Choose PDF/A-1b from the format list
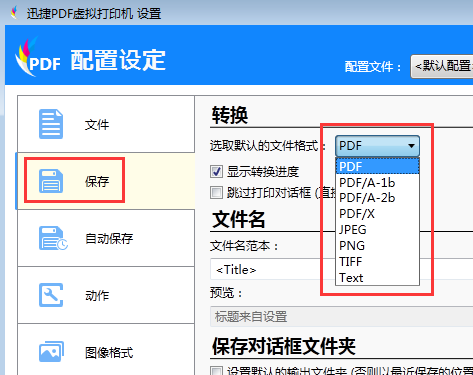Screen dimensions: 473x375 [377, 182]
